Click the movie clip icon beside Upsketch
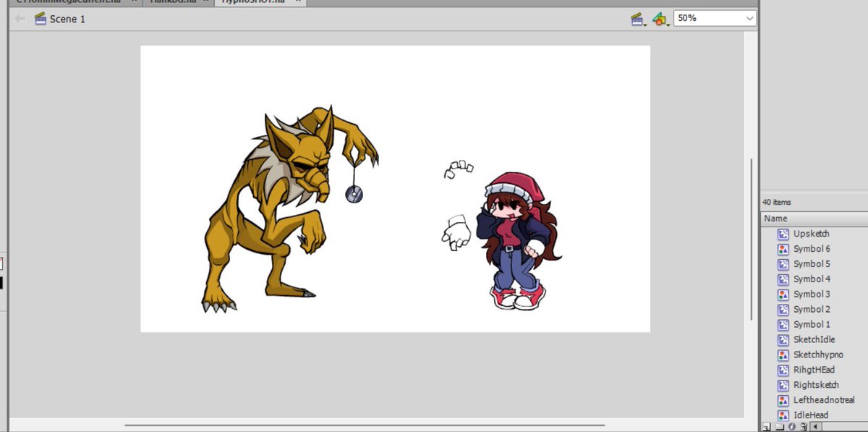Image resolution: width=868 pixels, height=432 pixels. click(x=783, y=234)
